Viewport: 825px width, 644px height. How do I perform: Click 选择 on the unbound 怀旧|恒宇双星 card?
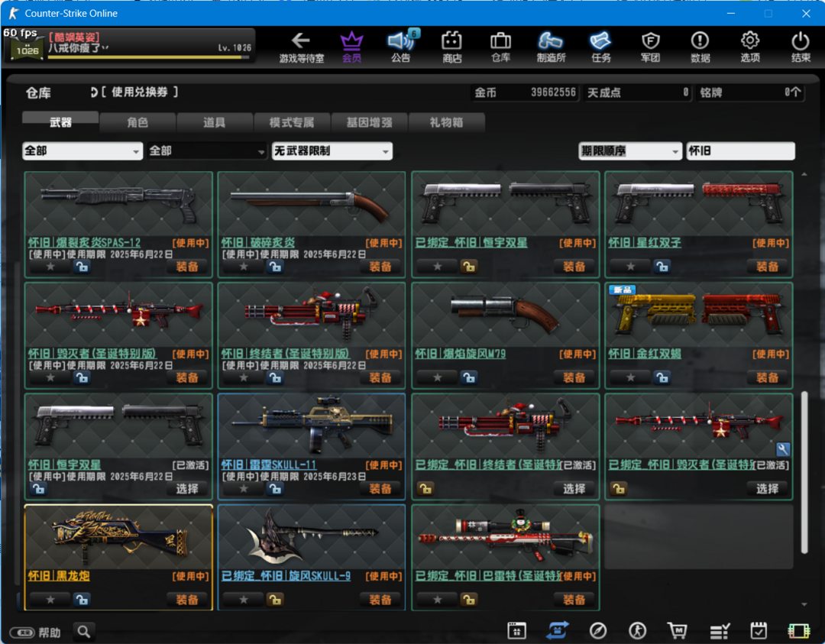pos(187,489)
